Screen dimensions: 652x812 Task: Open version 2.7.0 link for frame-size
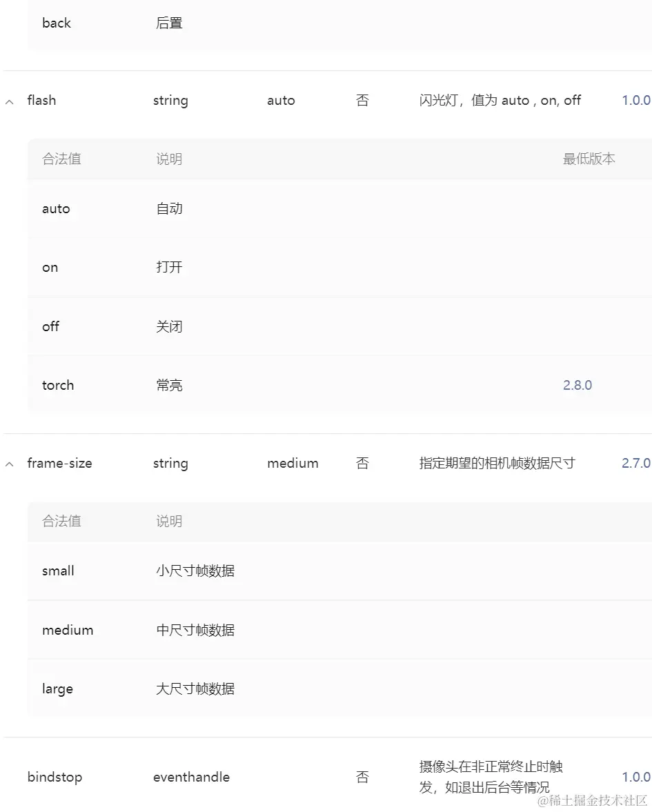coord(636,463)
